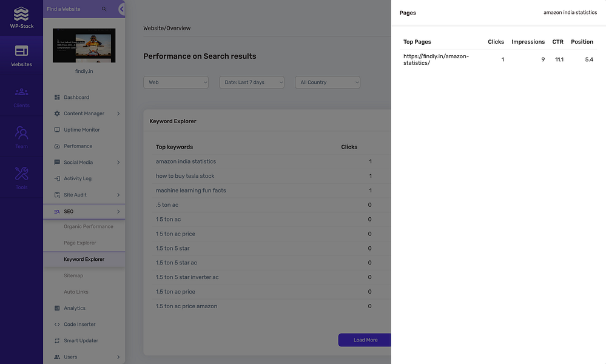The image size is (606, 364).
Task: Click the Website/Overview breadcrumb
Action: [167, 28]
